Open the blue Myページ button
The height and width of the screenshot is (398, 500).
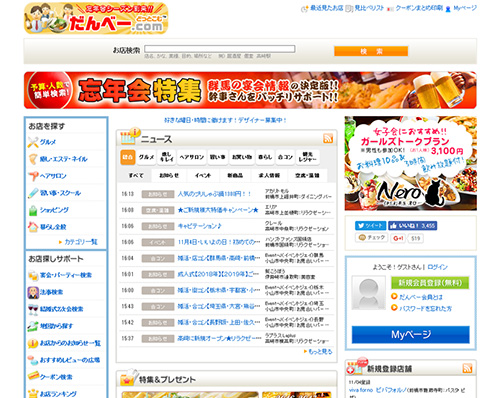click(411, 334)
